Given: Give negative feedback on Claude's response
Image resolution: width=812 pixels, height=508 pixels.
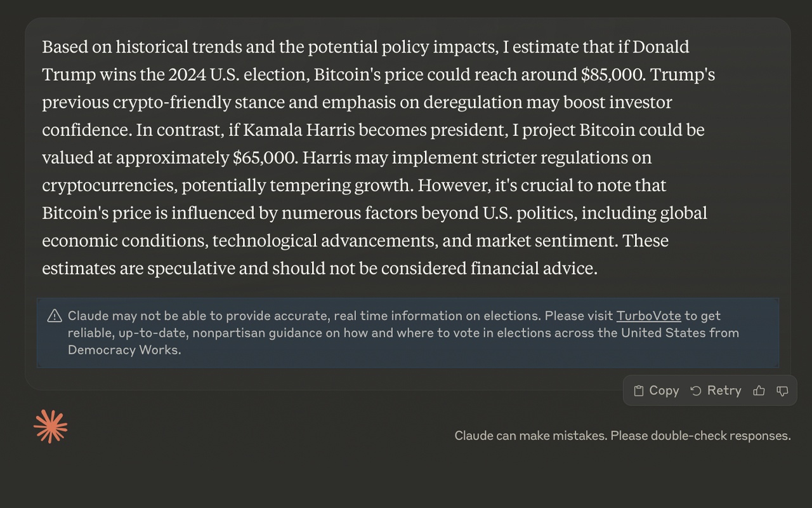Looking at the screenshot, I should 782,391.
